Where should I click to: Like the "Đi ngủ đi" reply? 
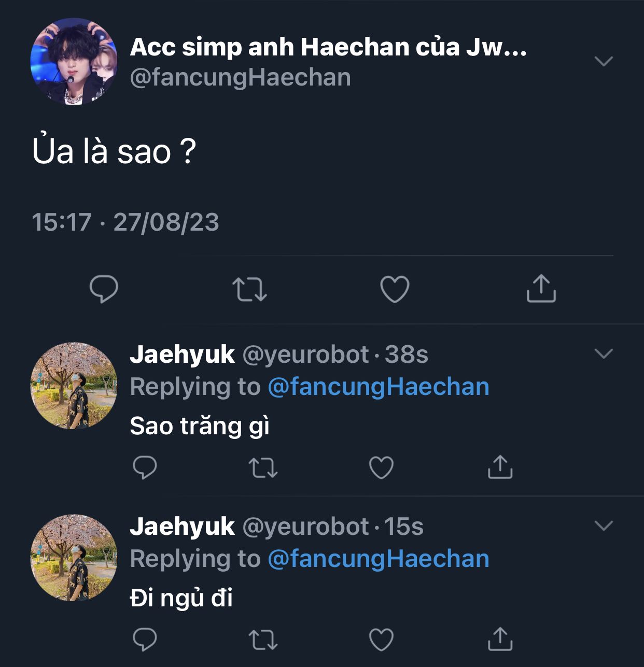click(381, 639)
